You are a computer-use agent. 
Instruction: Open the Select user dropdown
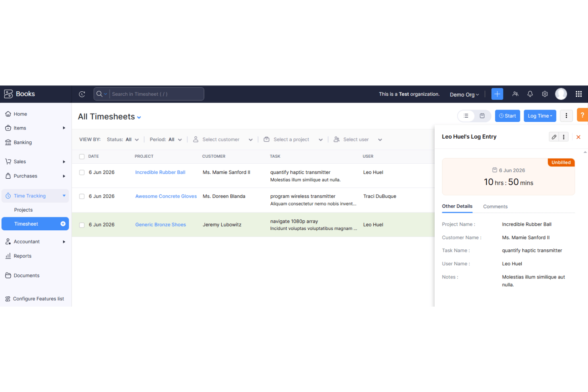point(358,140)
